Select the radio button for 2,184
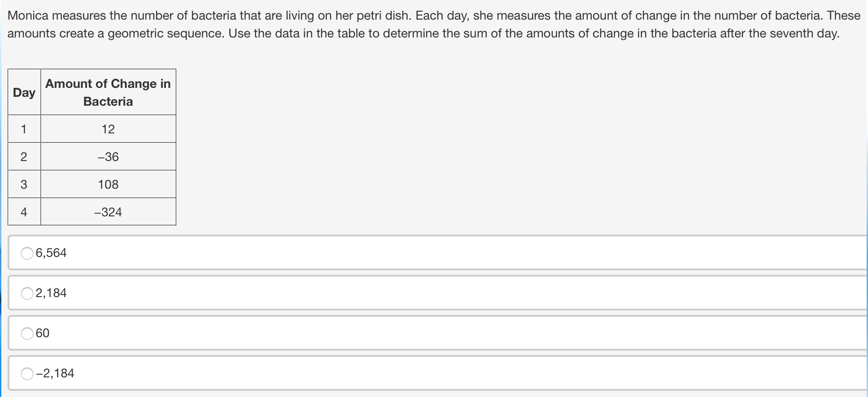 pos(27,293)
